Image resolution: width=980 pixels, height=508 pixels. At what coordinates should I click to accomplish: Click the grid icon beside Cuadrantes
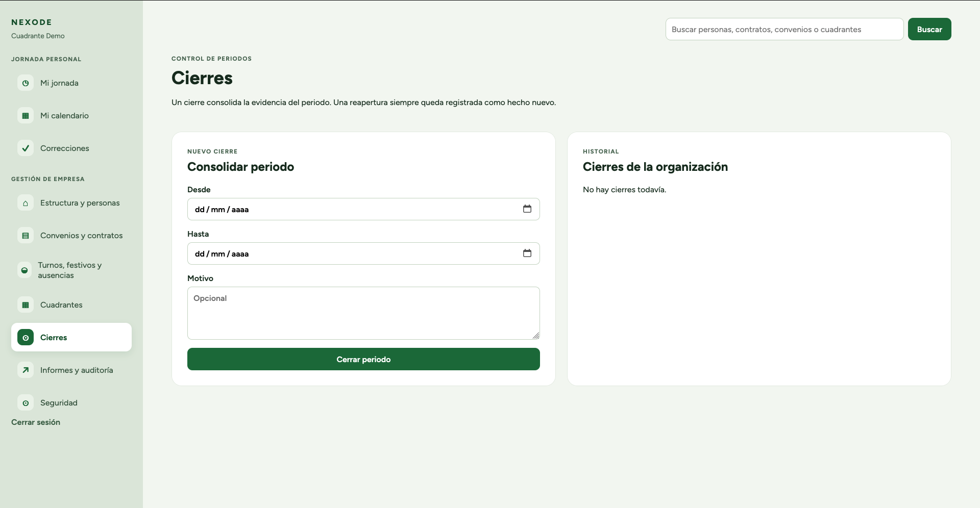(26, 305)
